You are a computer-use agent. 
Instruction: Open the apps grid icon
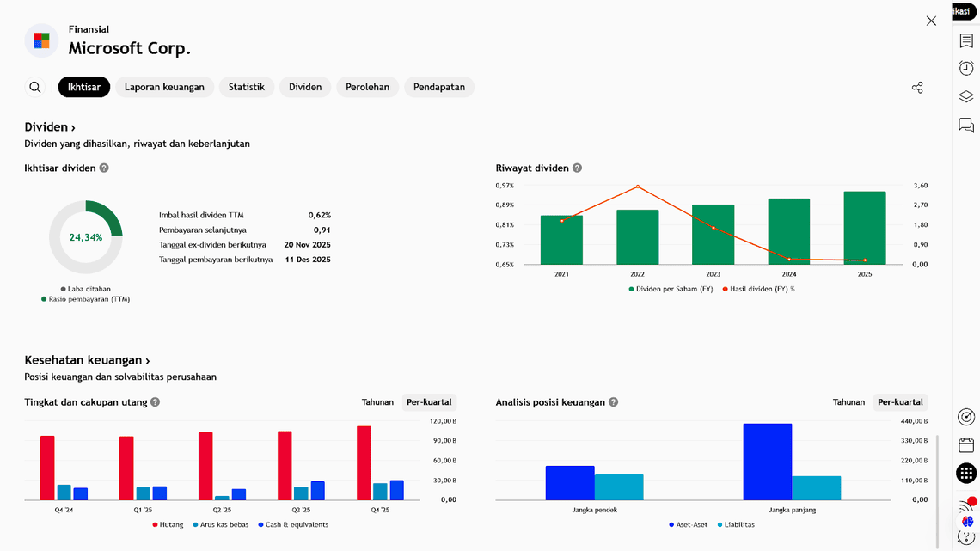click(x=966, y=474)
